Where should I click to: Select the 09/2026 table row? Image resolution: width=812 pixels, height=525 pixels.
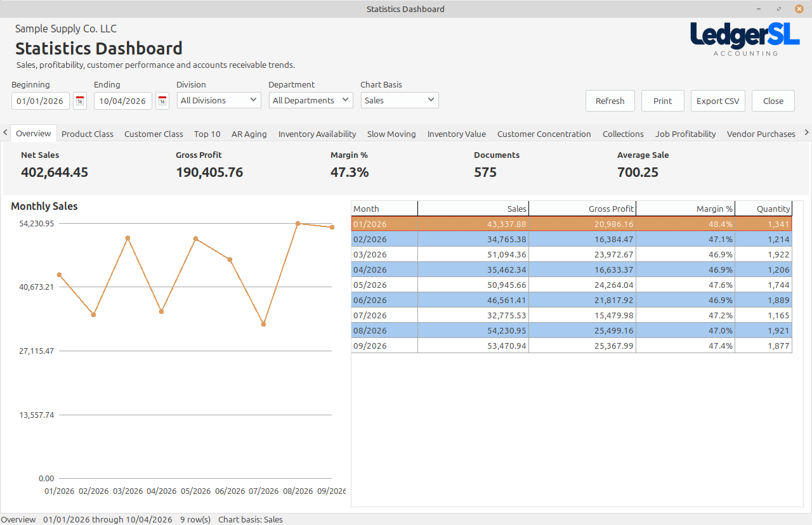point(572,346)
